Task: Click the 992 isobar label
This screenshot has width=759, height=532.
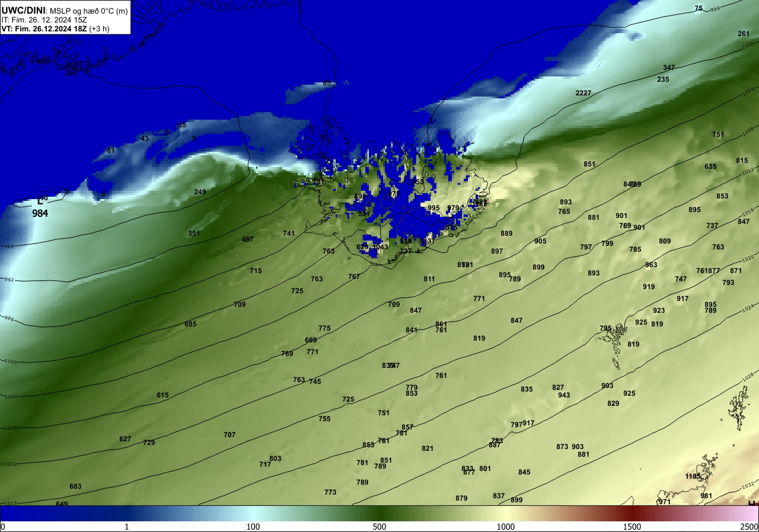Action: point(8,280)
